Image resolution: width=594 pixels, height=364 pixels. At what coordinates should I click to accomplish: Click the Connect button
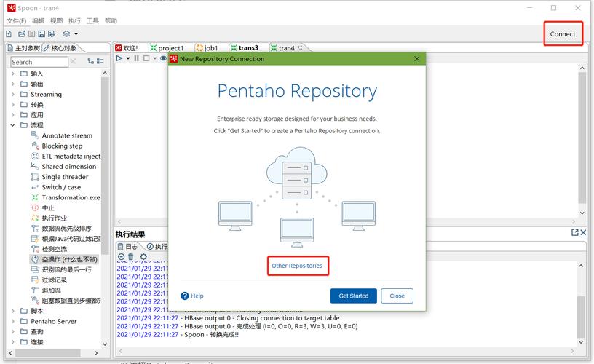(563, 33)
